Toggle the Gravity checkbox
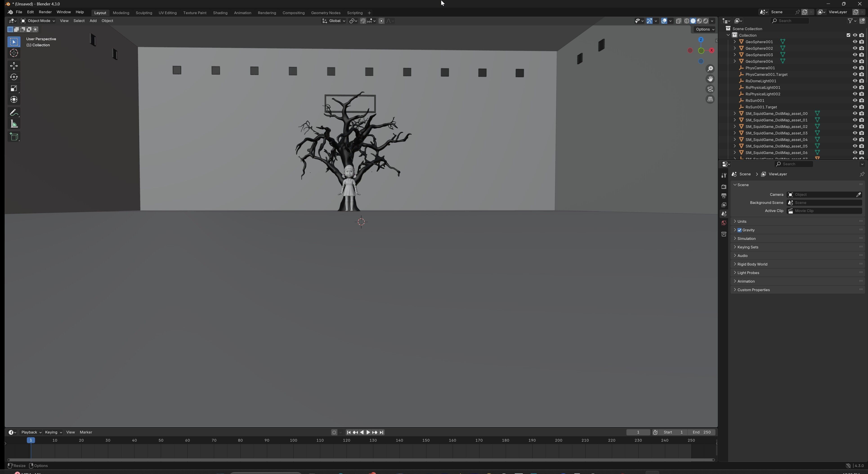 [740, 230]
